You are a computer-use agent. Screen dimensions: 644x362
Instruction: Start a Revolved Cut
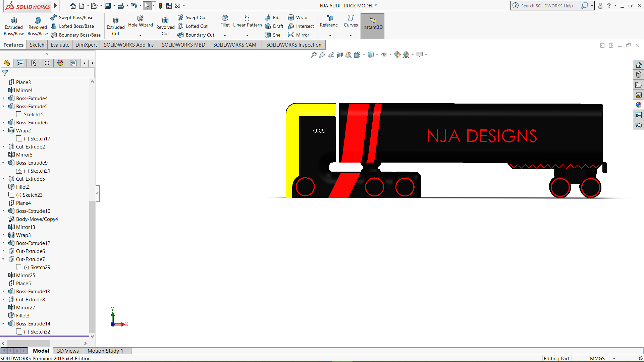coord(165,26)
